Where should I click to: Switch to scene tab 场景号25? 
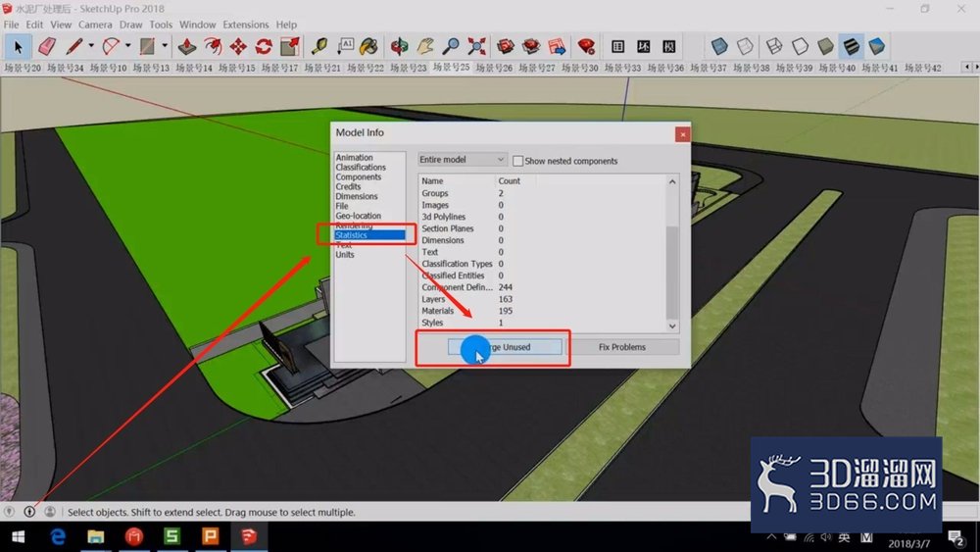451,67
